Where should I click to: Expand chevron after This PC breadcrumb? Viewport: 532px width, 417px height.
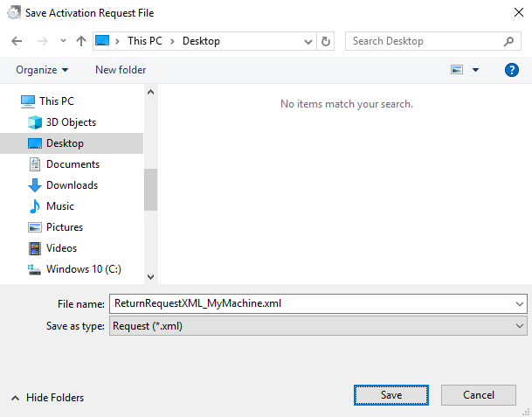(172, 41)
